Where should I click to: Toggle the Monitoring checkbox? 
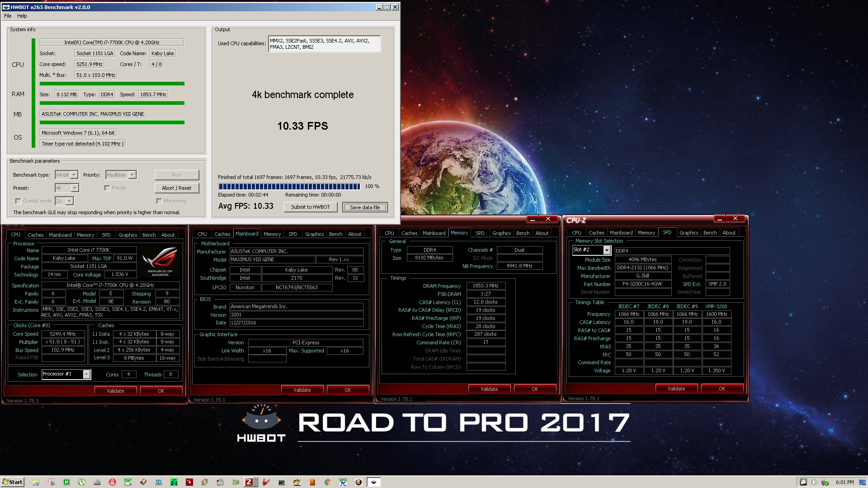[x=159, y=201]
